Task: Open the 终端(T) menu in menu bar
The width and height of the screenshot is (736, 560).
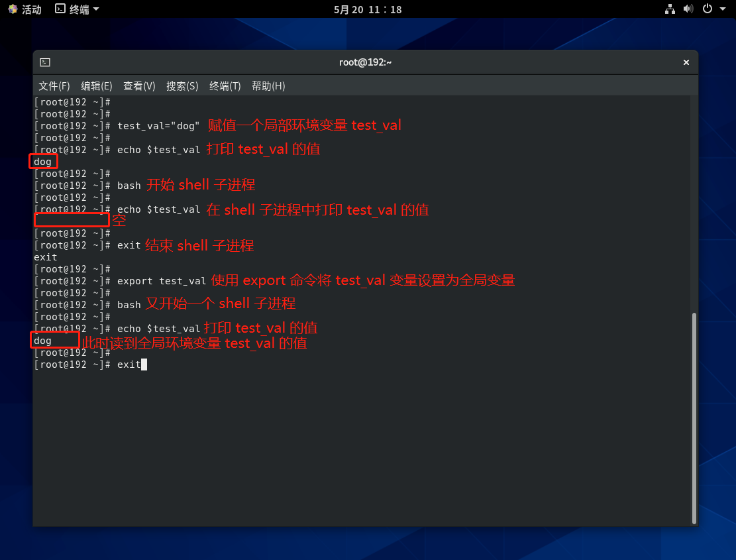Action: point(225,86)
